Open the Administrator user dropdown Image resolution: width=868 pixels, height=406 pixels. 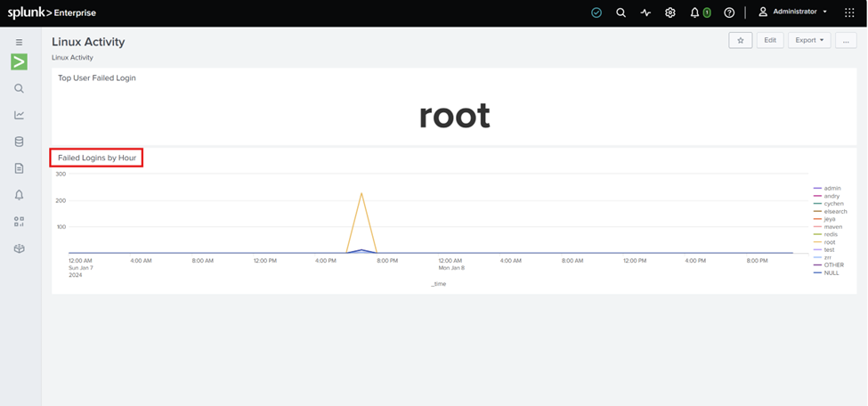792,12
